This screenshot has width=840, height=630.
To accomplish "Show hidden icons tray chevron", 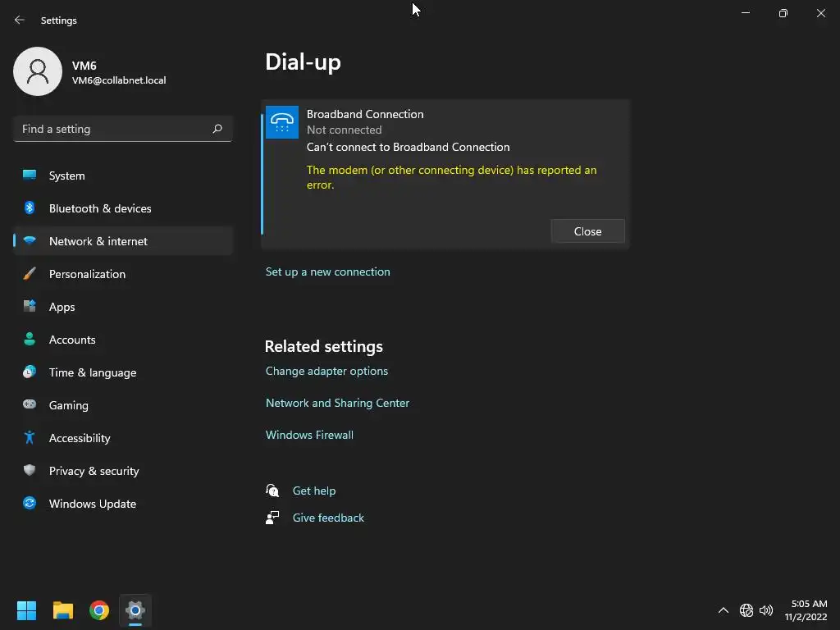I will 724,610.
